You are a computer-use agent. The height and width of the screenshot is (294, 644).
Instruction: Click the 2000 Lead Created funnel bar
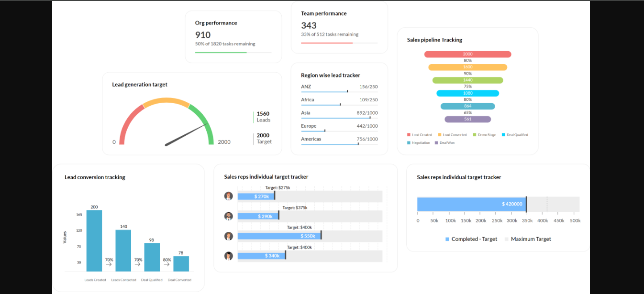tap(467, 54)
